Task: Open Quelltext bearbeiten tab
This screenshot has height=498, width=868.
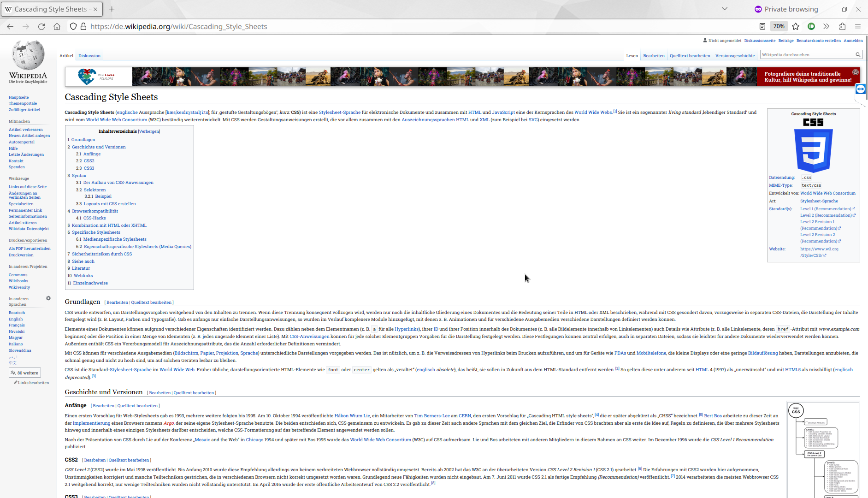Action: [x=690, y=56]
